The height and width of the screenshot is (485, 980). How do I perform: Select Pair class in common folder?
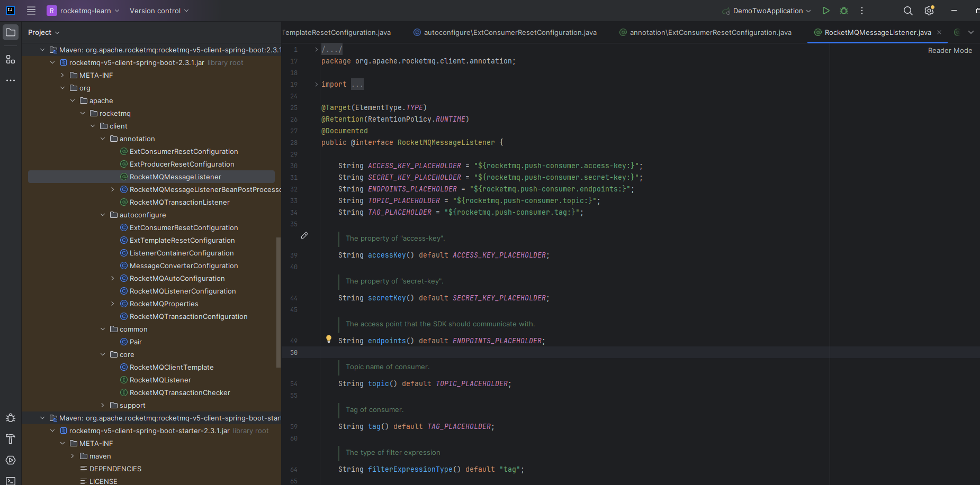[136, 342]
